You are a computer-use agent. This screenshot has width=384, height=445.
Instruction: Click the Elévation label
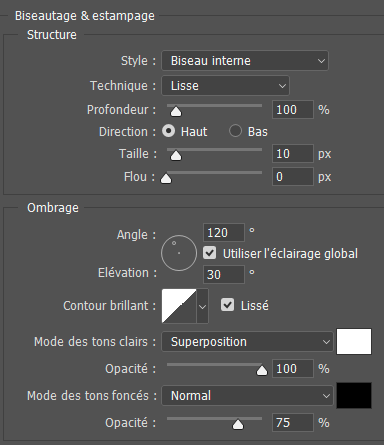pyautogui.click(x=127, y=273)
